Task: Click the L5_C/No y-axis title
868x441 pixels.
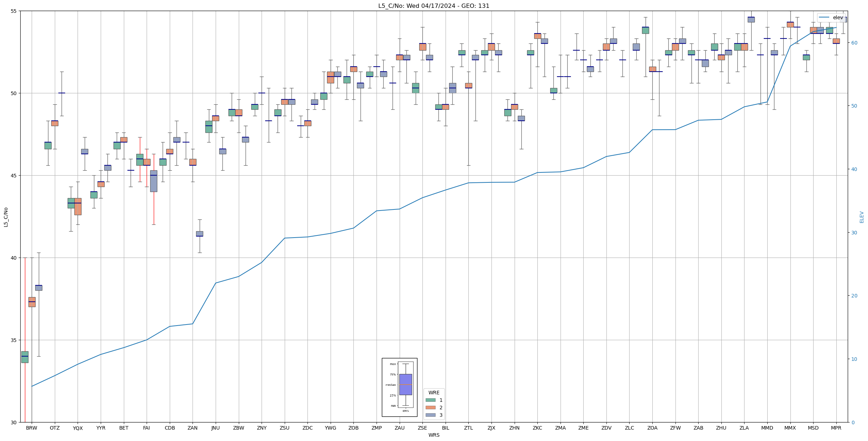Action: 6,217
